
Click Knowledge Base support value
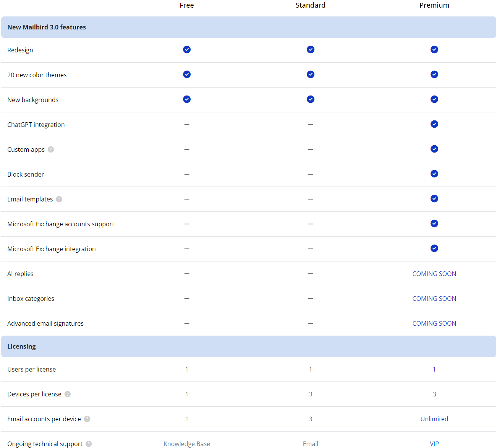[x=187, y=444]
